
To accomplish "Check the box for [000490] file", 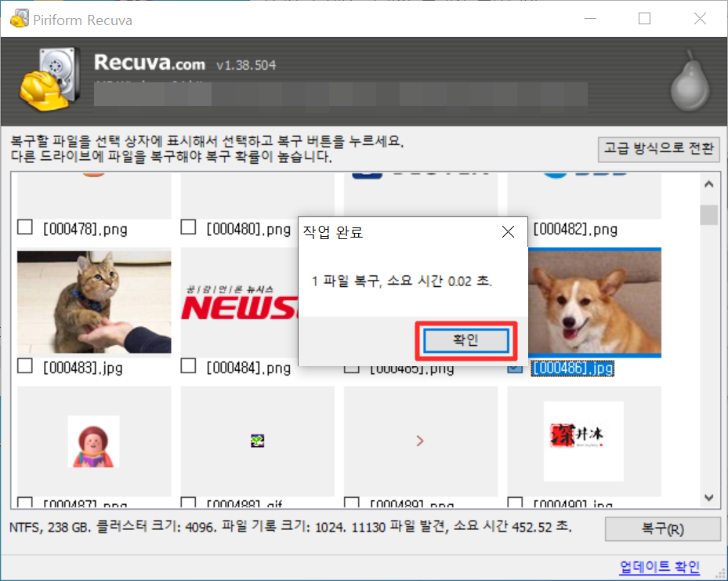I will [515, 502].
